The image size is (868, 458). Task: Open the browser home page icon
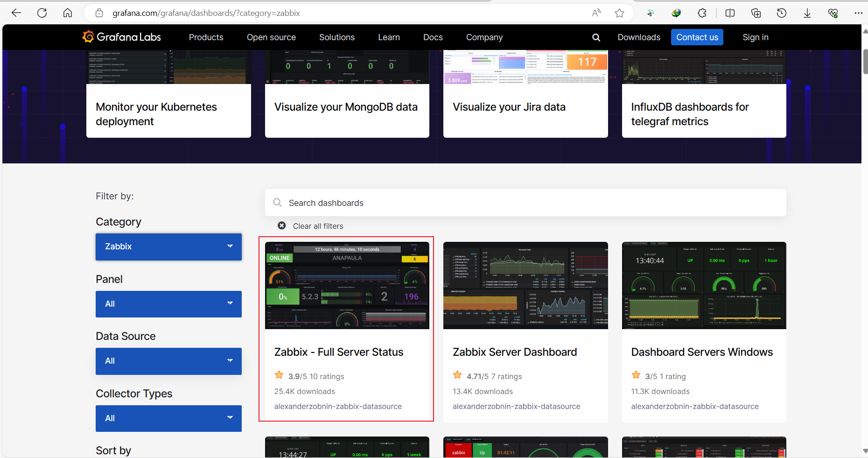[68, 13]
